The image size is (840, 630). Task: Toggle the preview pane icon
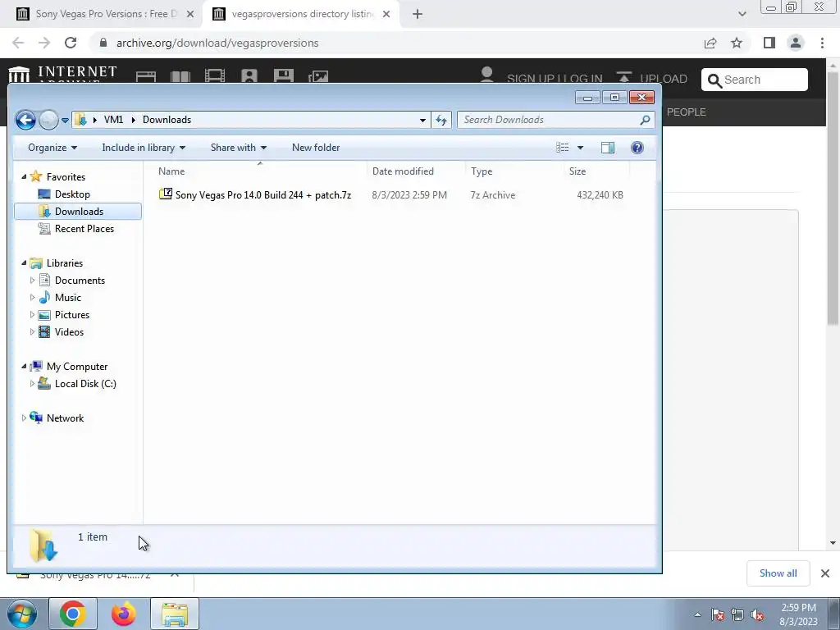pos(608,148)
